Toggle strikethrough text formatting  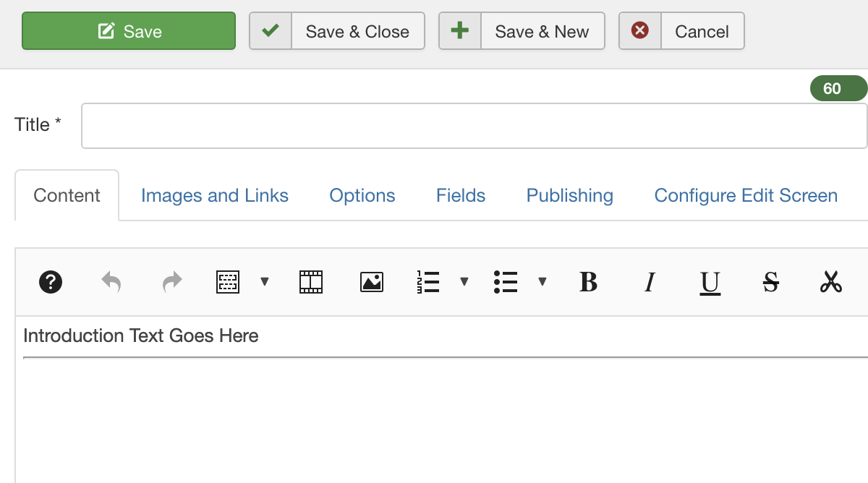771,281
